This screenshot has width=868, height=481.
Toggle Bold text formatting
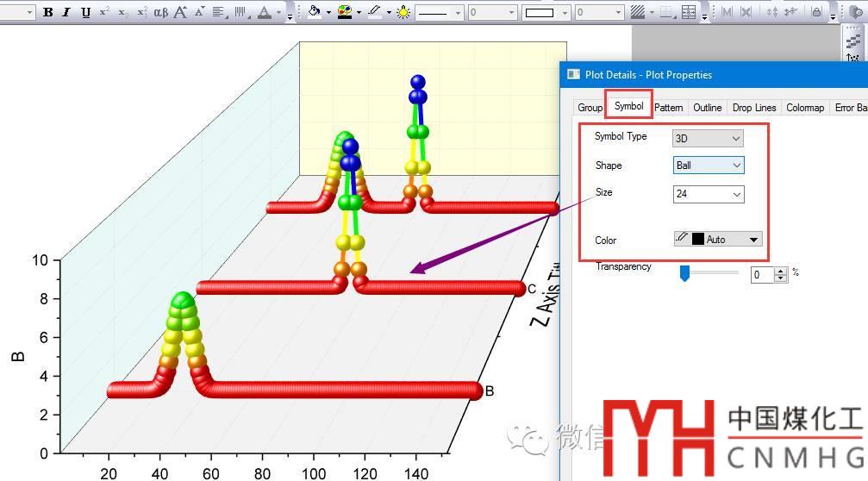48,13
